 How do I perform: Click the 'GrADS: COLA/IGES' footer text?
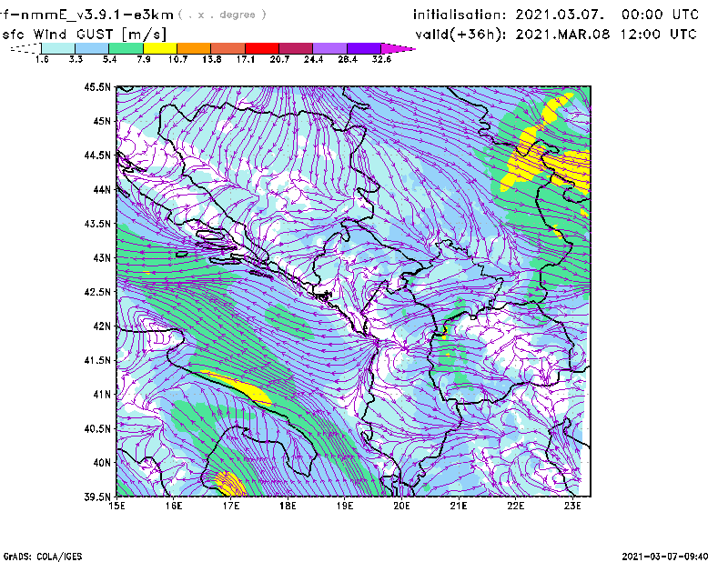pos(43,557)
